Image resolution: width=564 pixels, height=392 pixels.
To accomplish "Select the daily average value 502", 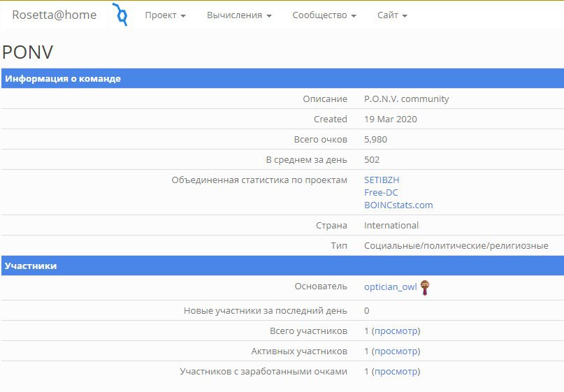I will (372, 160).
